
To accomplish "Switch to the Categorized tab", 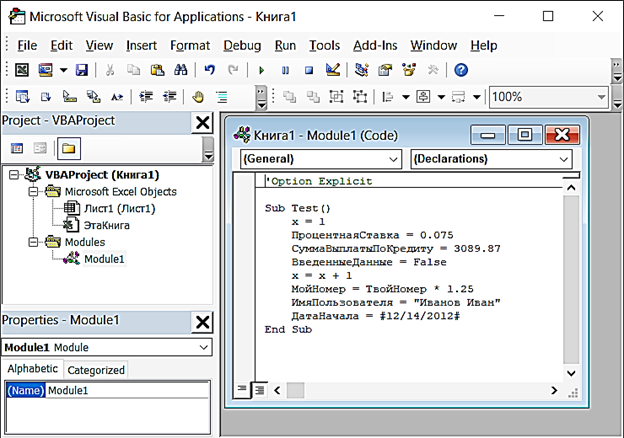I will (96, 370).
